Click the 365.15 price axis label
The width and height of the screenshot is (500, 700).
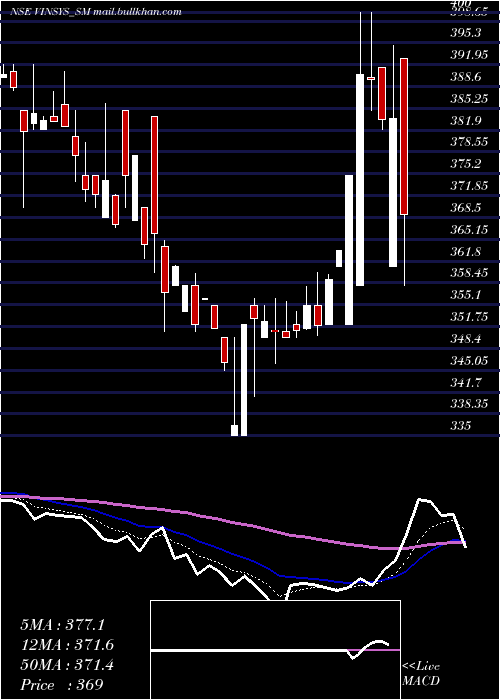pos(468,229)
